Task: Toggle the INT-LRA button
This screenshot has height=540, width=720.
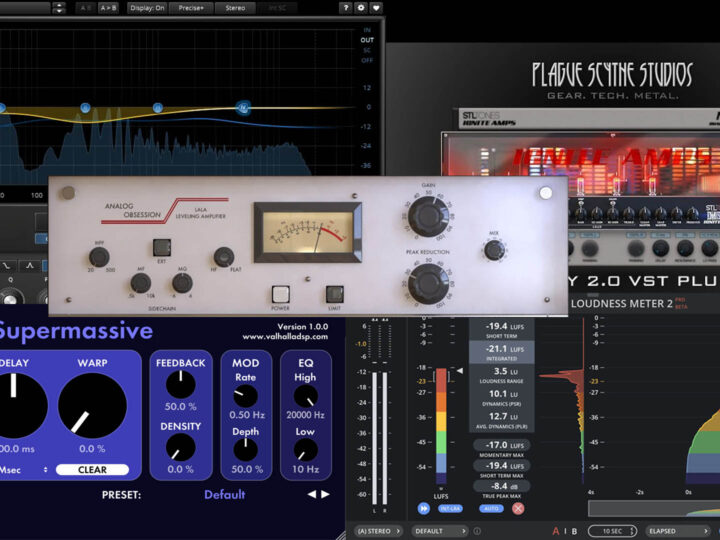Action: (450, 508)
